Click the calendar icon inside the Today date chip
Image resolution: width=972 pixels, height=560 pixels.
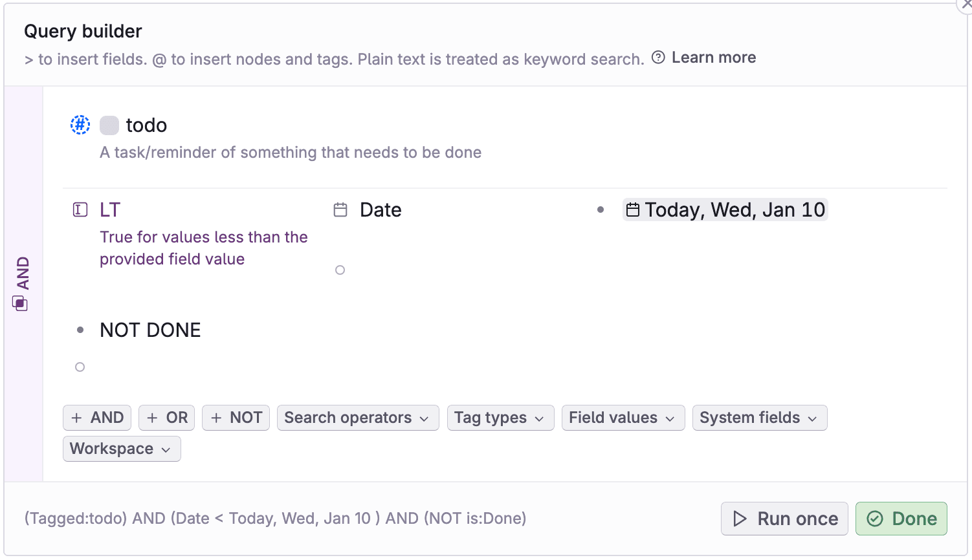[633, 210]
